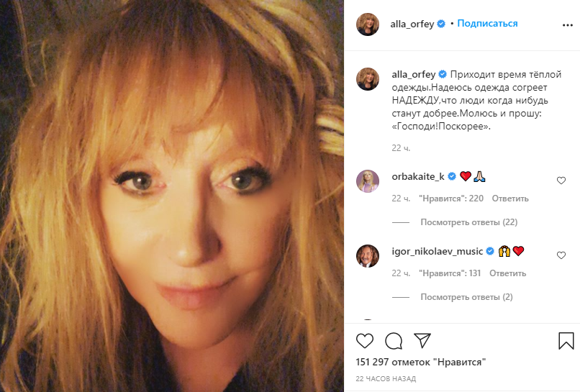Expand replies to orbakaite_k comment (22)
Screen dimensions: 580x392
(468, 222)
